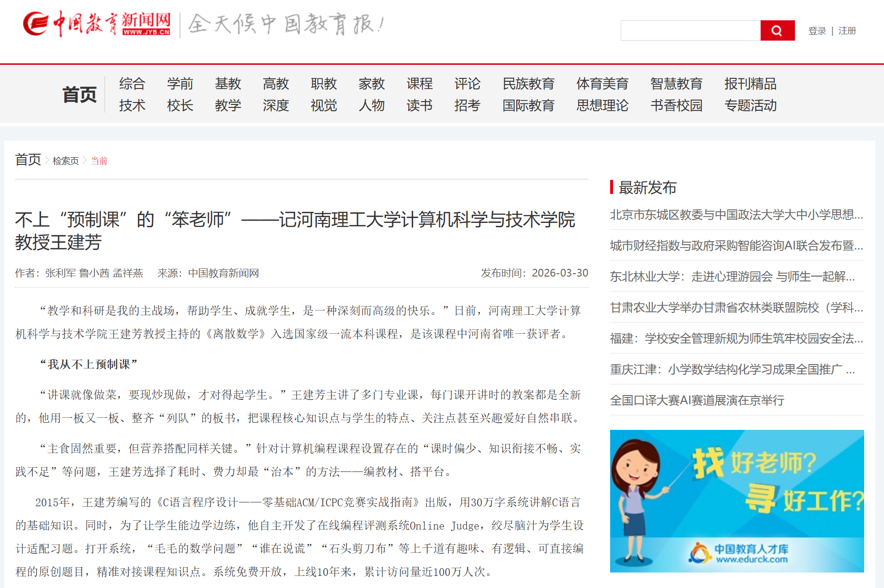Click the 首页 breadcrumb link
884x588 pixels.
(x=28, y=160)
